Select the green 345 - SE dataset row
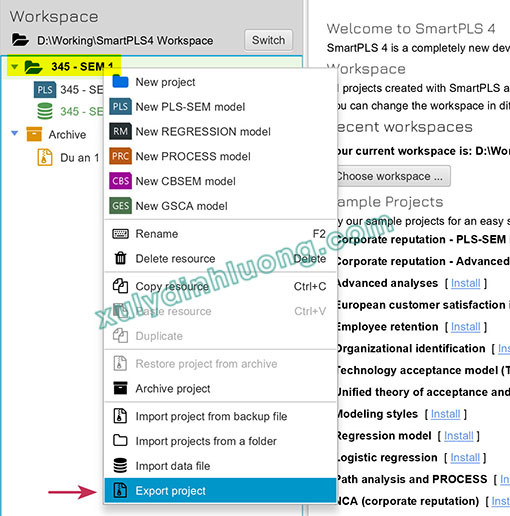This screenshot has width=510, height=516. coord(53,111)
